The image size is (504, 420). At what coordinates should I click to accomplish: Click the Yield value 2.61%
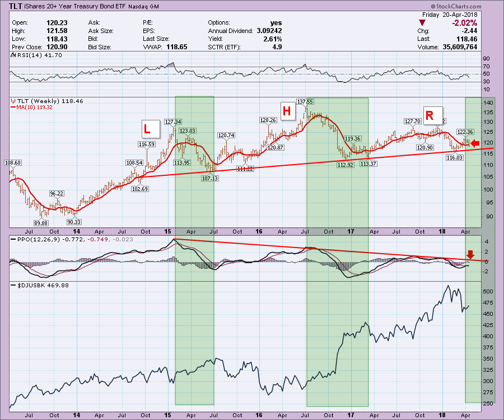(x=273, y=39)
